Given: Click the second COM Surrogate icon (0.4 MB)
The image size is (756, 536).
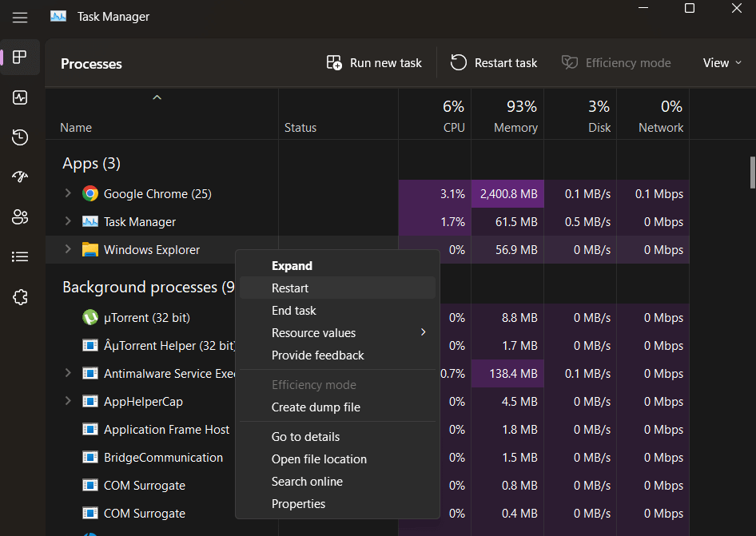Looking at the screenshot, I should pos(90,514).
